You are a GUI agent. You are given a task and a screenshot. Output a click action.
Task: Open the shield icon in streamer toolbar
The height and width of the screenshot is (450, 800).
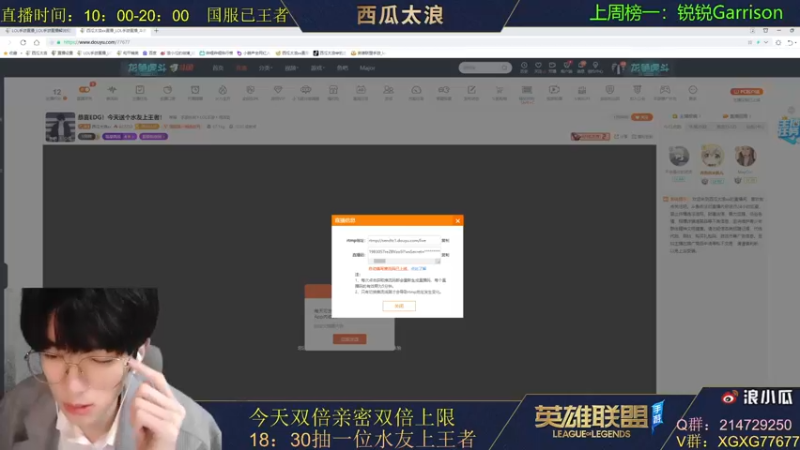point(610,92)
